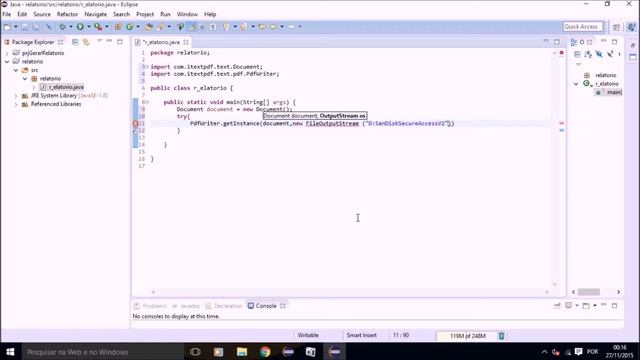This screenshot has width=640, height=360.
Task: Click the green Run button icon
Action: click(80, 27)
